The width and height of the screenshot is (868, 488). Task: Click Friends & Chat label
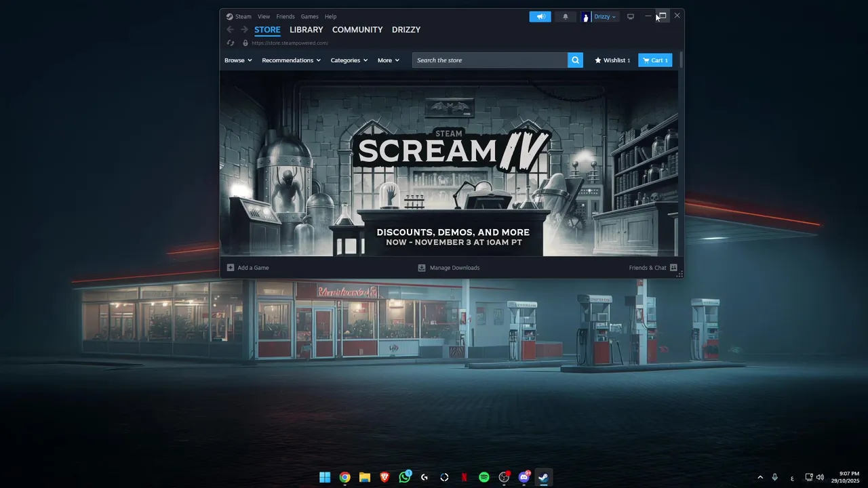pyautogui.click(x=648, y=268)
